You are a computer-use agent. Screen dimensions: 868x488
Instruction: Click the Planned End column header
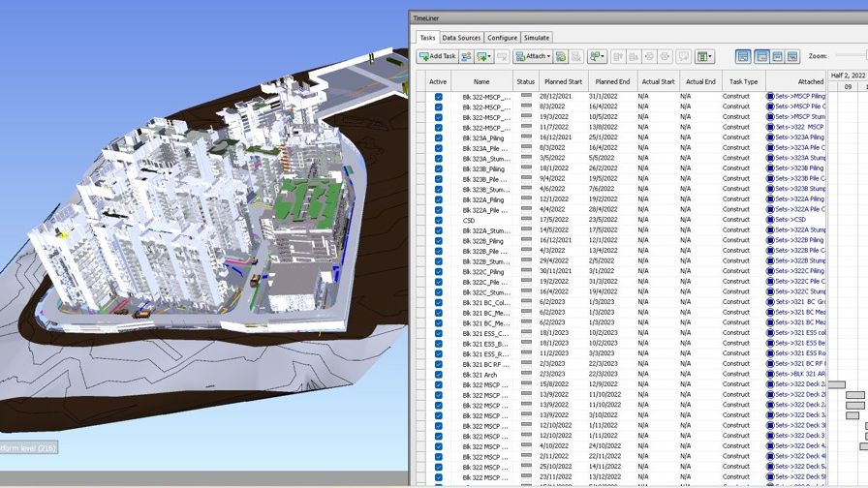coord(612,81)
